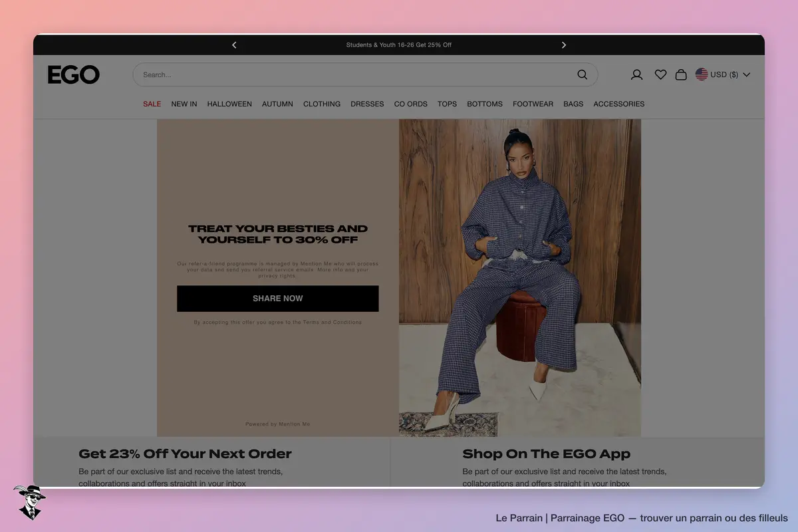Click Le Parrain mascot logo
Image resolution: width=798 pixels, height=532 pixels.
coord(29,502)
